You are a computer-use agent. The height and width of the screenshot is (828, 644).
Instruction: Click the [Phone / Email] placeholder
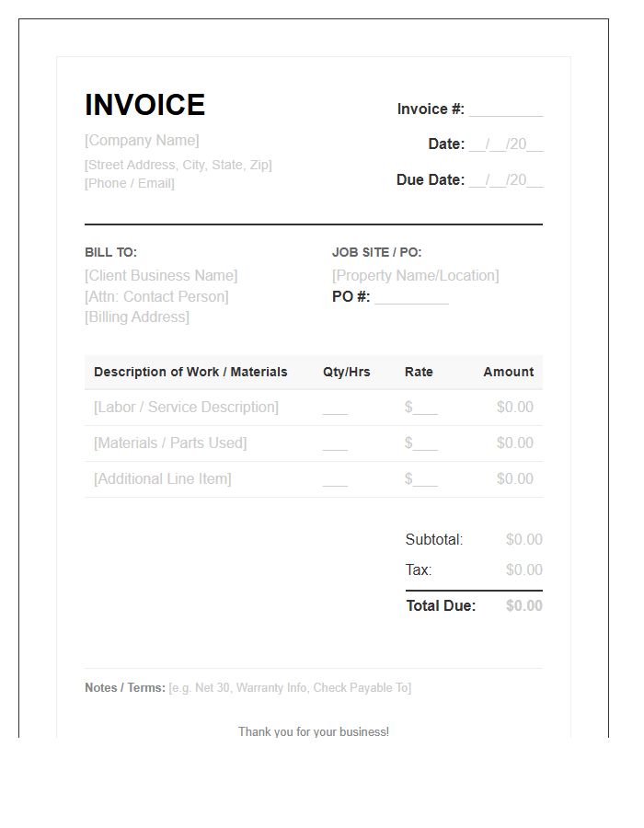[x=130, y=183]
